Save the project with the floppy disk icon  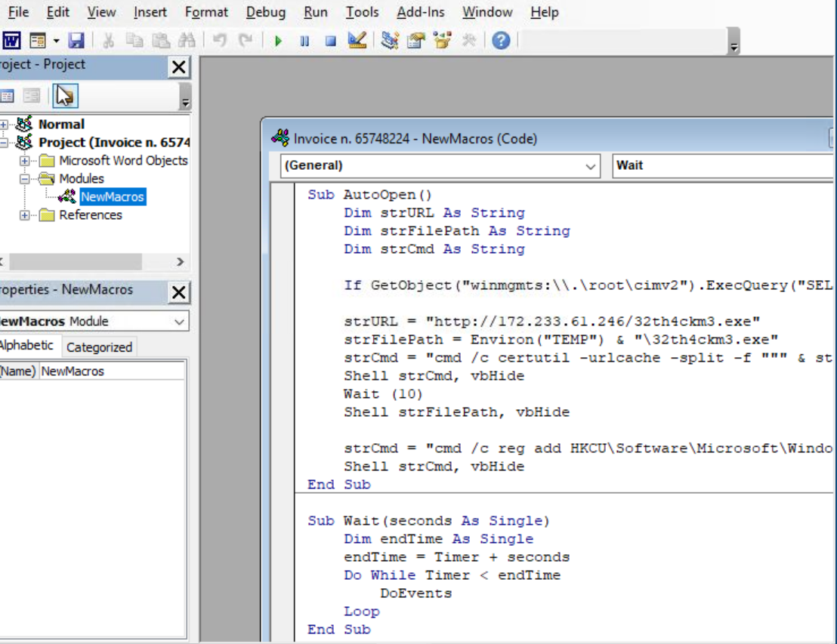tap(76, 41)
